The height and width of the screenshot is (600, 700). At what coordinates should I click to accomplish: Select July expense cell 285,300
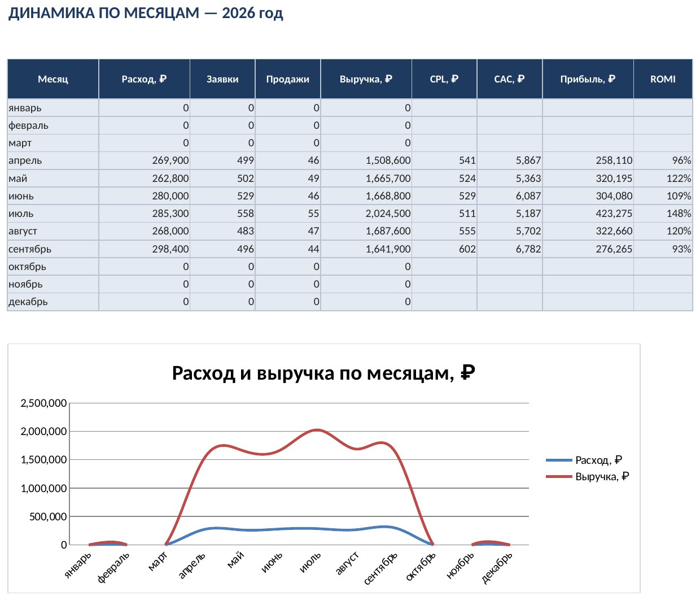(145, 214)
